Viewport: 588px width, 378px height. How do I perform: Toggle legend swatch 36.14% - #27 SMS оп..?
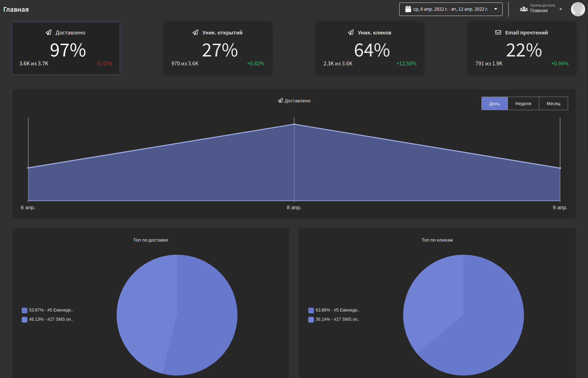pos(311,320)
